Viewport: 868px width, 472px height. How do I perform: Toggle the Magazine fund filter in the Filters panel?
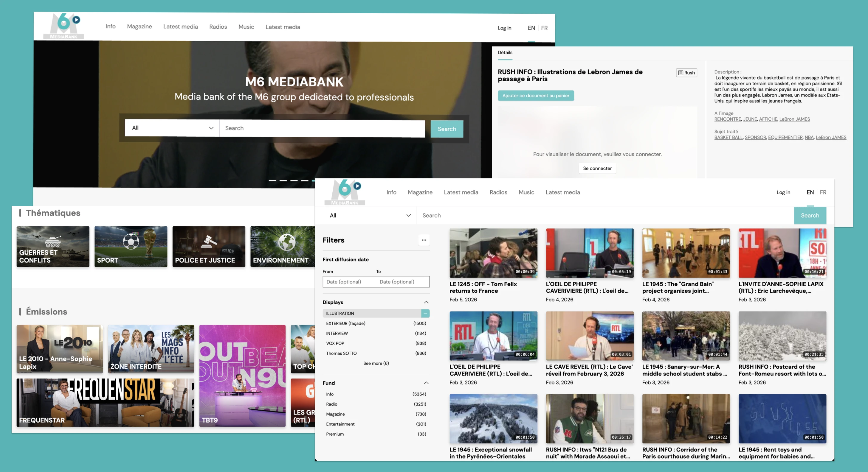point(376,414)
